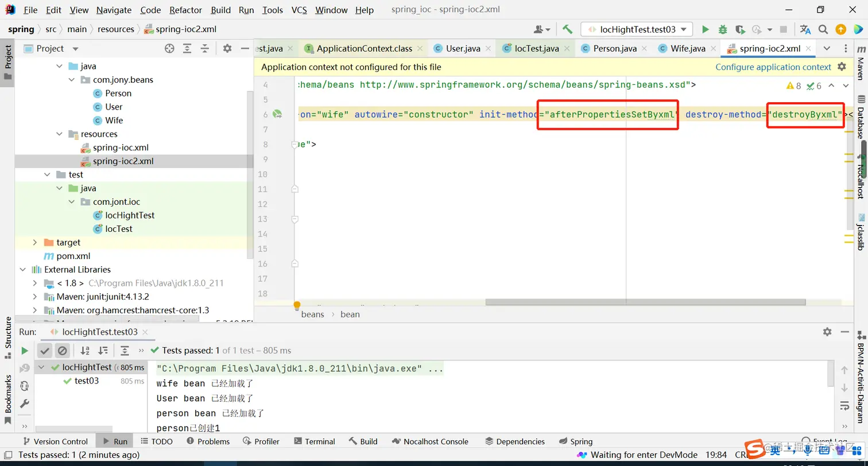Click the Configure application context link
This screenshot has height=466, width=868.
click(x=773, y=67)
